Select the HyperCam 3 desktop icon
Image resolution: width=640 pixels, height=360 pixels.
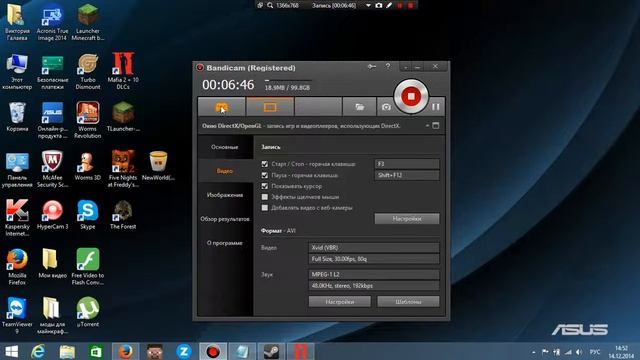52,215
